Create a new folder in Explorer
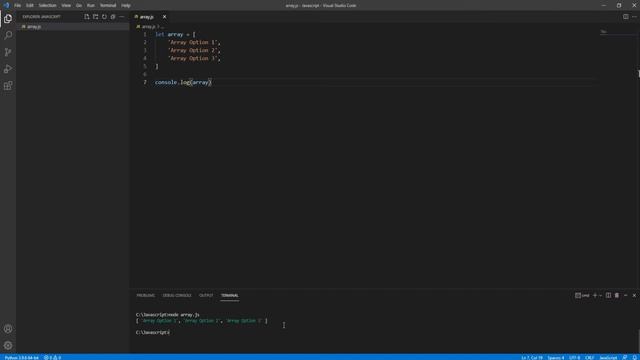This screenshot has width=640, height=360. (x=96, y=17)
